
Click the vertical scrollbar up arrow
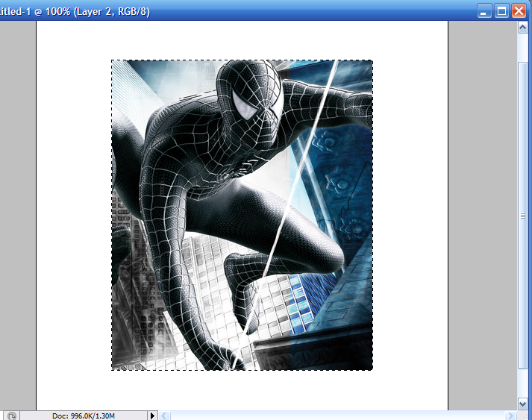(523, 28)
